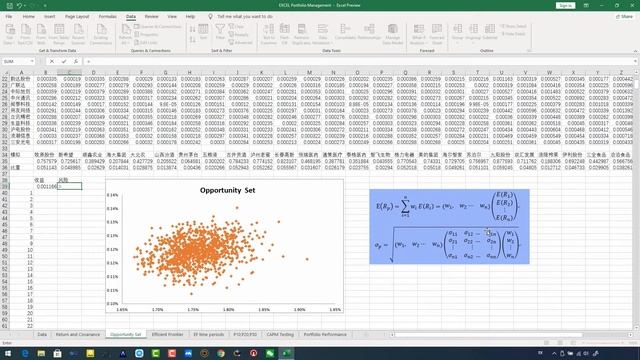Click Hide Detail in Outline group

click(513, 34)
